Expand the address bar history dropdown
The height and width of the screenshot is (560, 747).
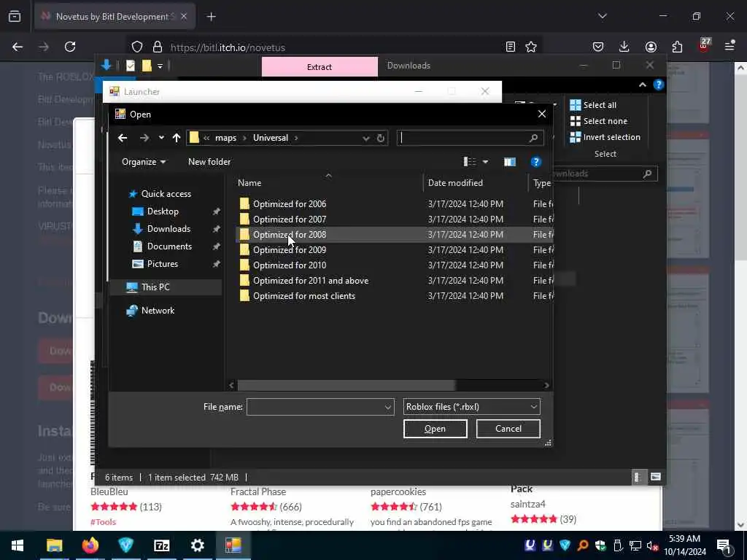365,138
